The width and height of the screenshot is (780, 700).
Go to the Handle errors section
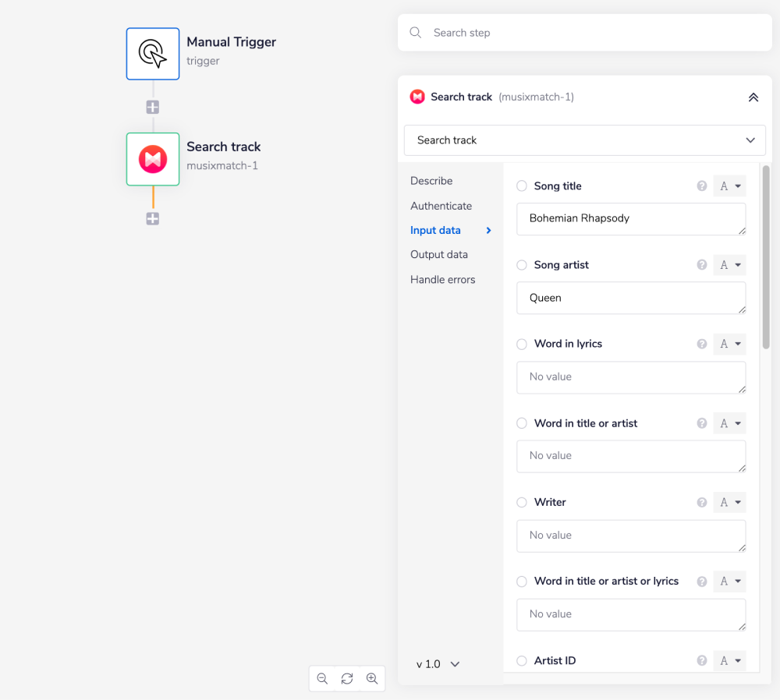click(x=442, y=280)
